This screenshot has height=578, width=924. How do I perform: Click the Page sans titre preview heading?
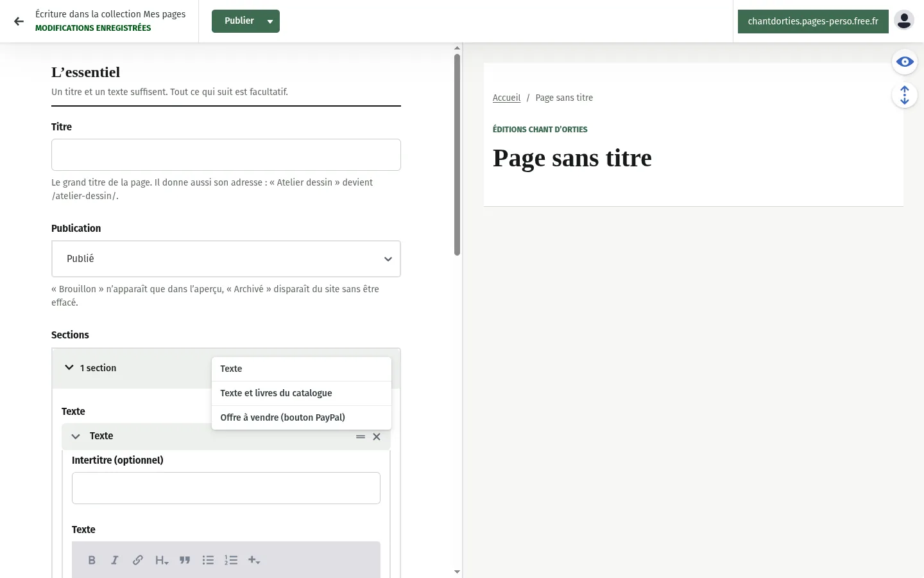(572, 158)
